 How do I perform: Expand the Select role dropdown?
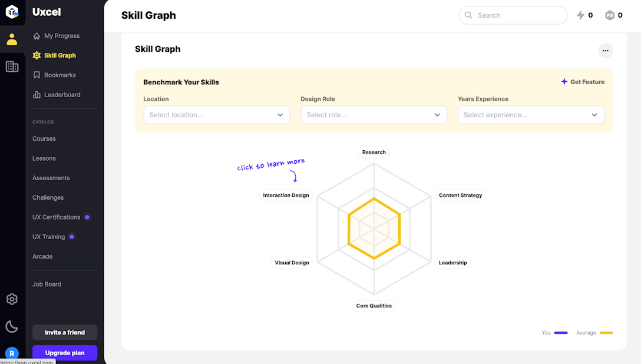(x=374, y=115)
